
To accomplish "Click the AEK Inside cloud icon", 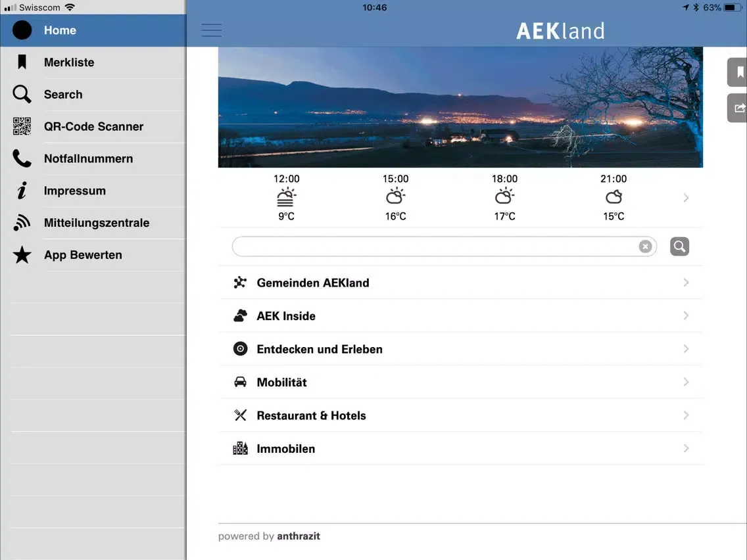I will pos(240,315).
